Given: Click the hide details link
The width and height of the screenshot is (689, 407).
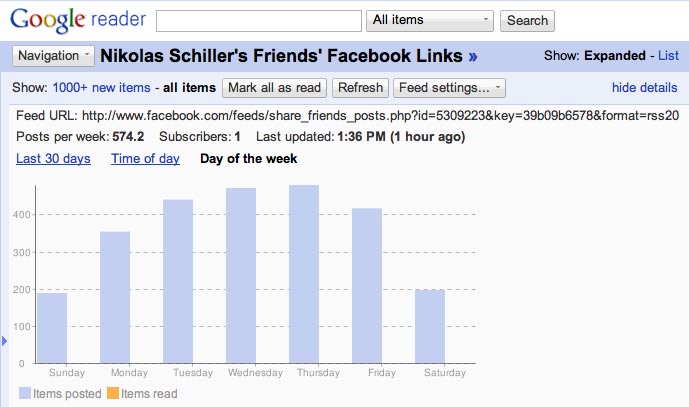Looking at the screenshot, I should coord(645,87).
